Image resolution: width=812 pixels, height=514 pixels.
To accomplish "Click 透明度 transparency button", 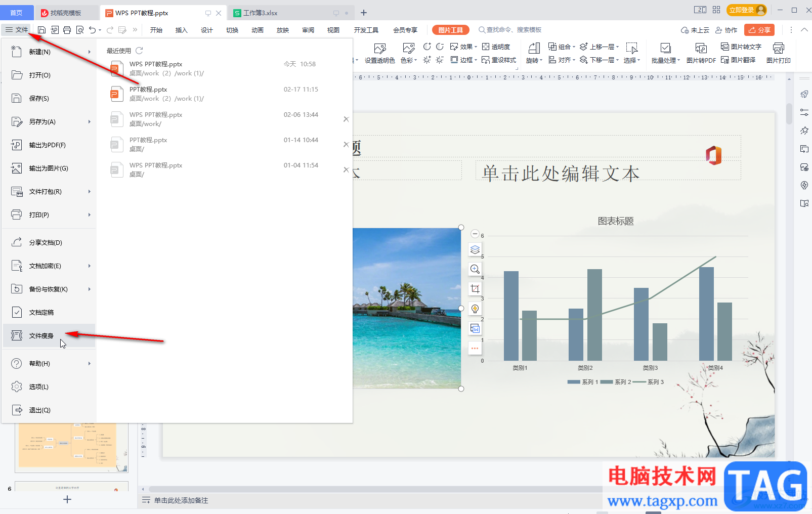I will tap(496, 47).
